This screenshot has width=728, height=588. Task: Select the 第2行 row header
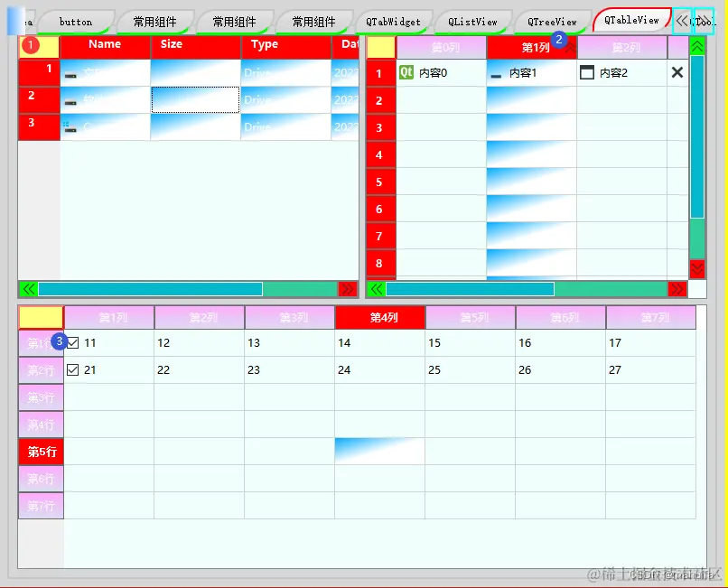point(41,370)
